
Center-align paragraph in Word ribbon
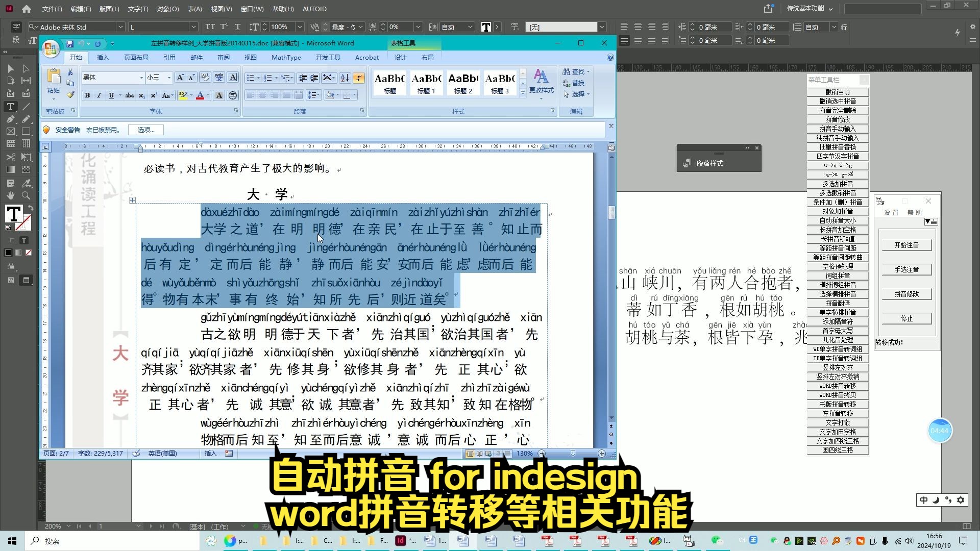[262, 95]
